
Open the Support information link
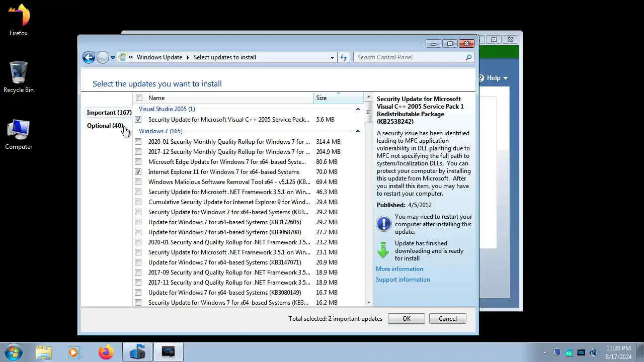coord(403,280)
